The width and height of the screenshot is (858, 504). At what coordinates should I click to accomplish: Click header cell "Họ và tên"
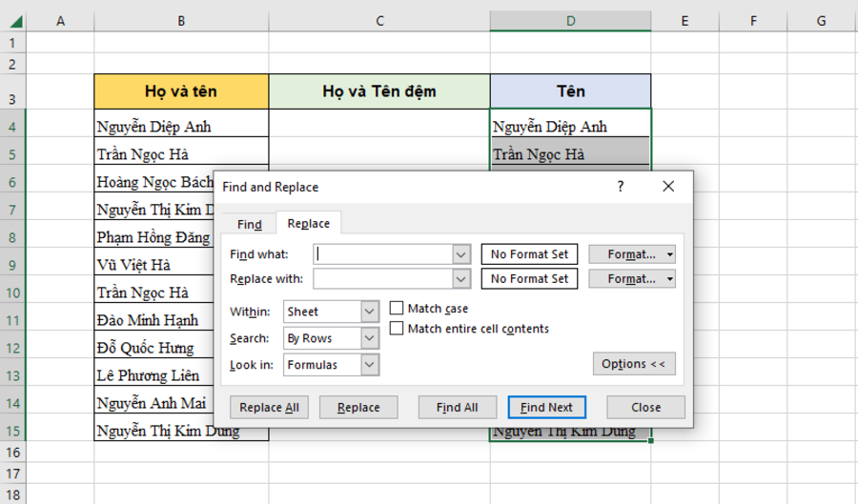coord(181,91)
